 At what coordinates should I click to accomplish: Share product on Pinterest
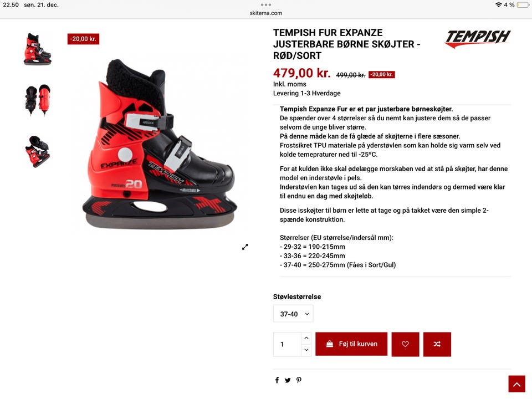[299, 380]
